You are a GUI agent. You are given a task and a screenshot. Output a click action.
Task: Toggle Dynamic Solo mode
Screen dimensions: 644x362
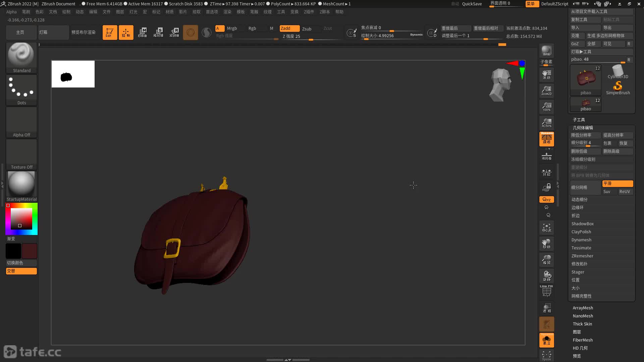click(546, 340)
